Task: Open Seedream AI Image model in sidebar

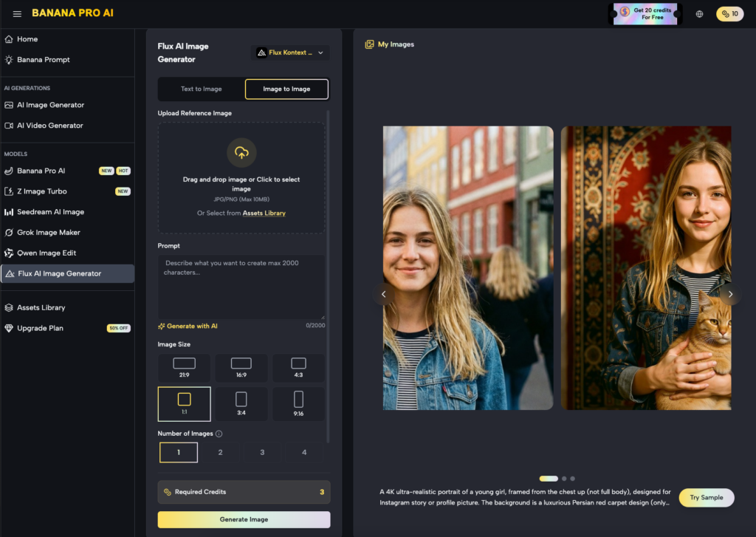Action: [50, 212]
